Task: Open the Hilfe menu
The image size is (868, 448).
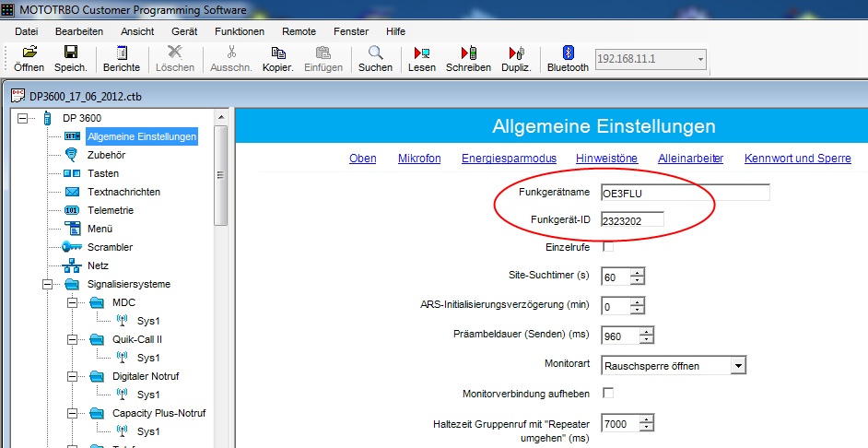Action: coord(396,31)
